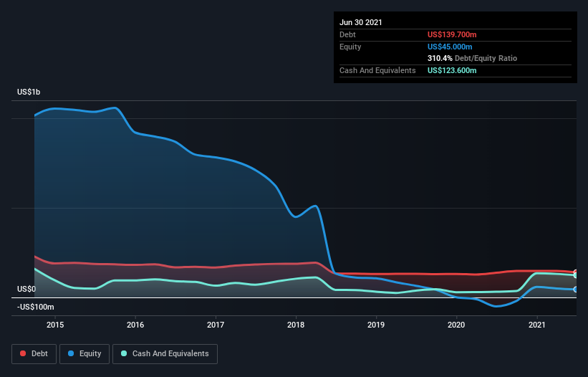Image resolution: width=588 pixels, height=377 pixels.
Task: Toggle the Cash And Equivalents legend button
Action: [x=165, y=354]
